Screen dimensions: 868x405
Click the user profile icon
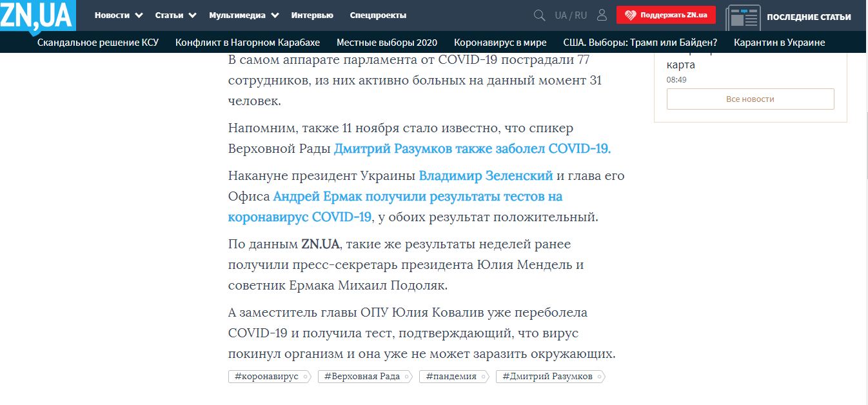click(602, 15)
